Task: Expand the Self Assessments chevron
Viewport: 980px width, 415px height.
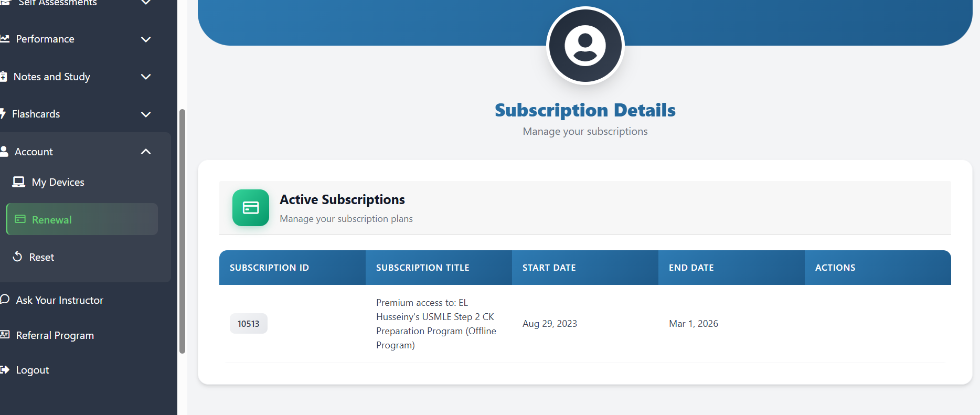Action: coord(146,3)
